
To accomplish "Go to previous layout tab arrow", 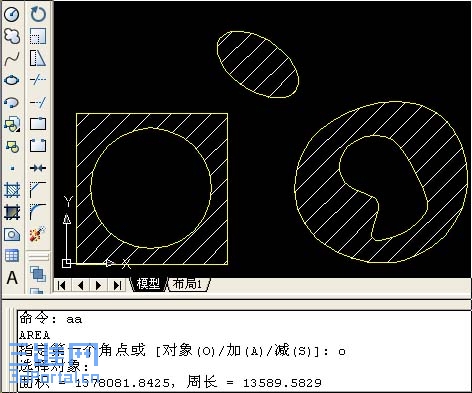I will click(80, 285).
